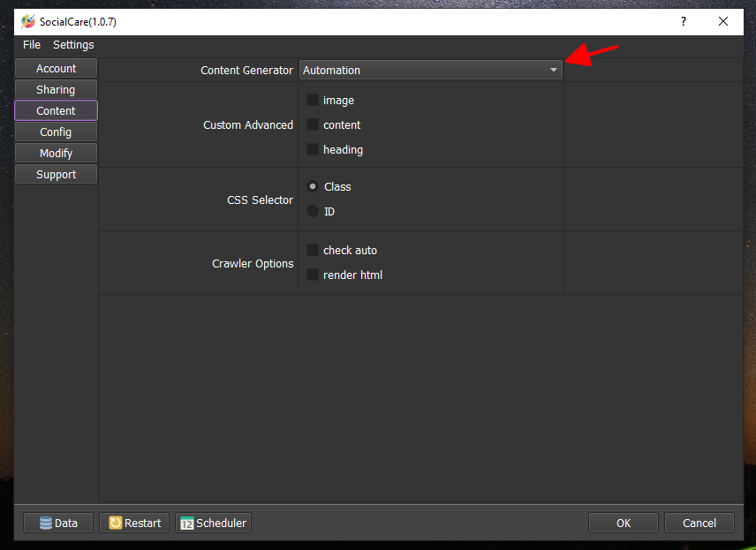Click the Crawler Options label
The image size is (756, 550).
[253, 264]
